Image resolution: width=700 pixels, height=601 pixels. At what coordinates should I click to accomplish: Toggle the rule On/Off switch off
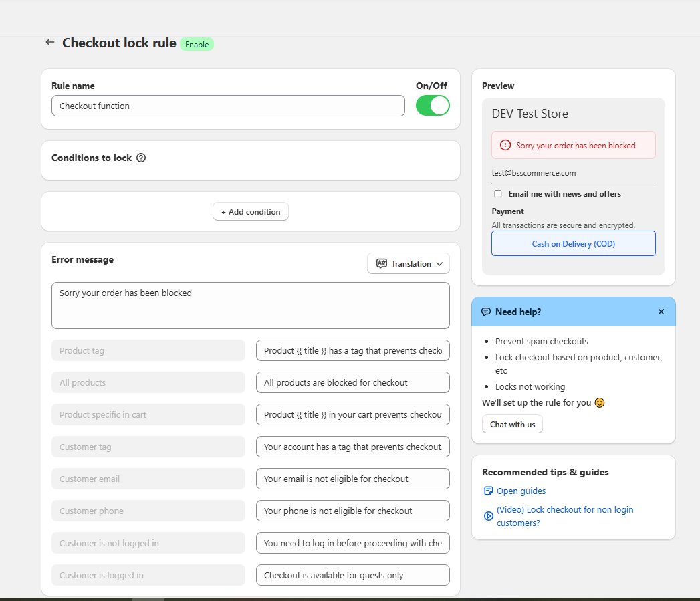click(x=433, y=105)
